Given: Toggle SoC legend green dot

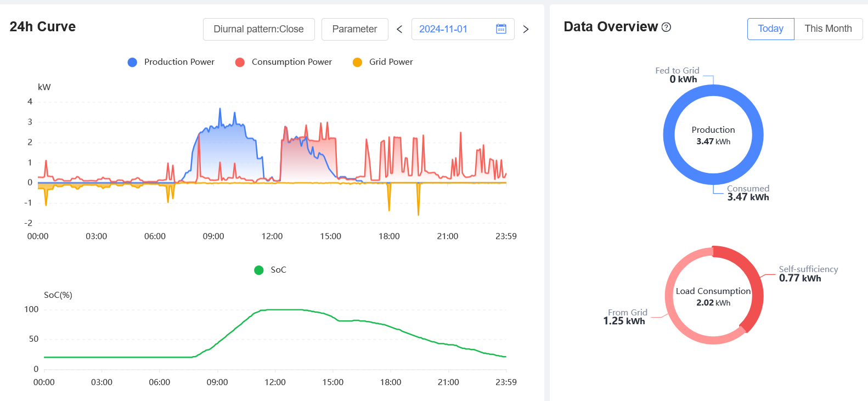Looking at the screenshot, I should coord(259,270).
